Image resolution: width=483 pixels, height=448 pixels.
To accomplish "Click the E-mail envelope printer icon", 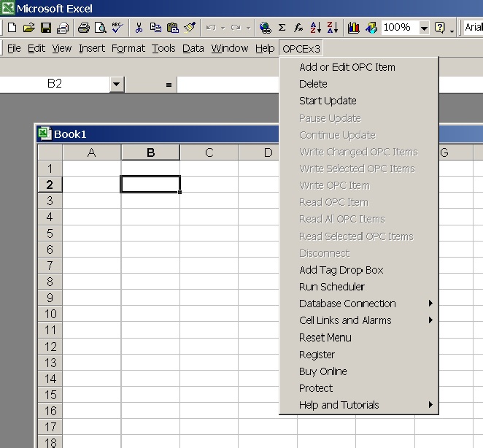I will (x=63, y=28).
